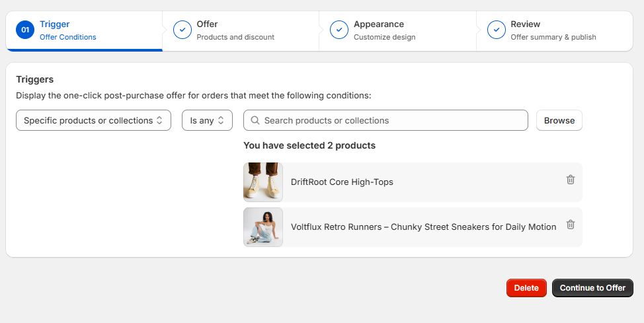This screenshot has height=323, width=644.
Task: Click the search magnifier icon
Action: [255, 120]
